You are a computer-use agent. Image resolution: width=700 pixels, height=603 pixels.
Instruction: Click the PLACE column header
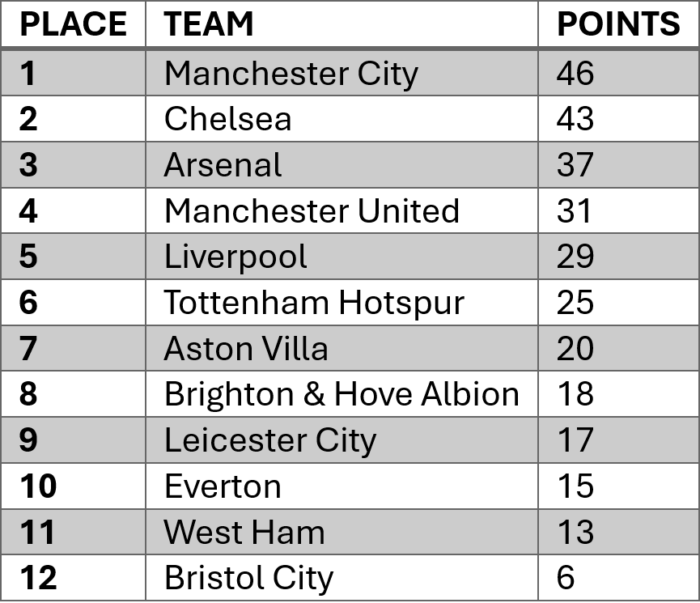click(73, 25)
